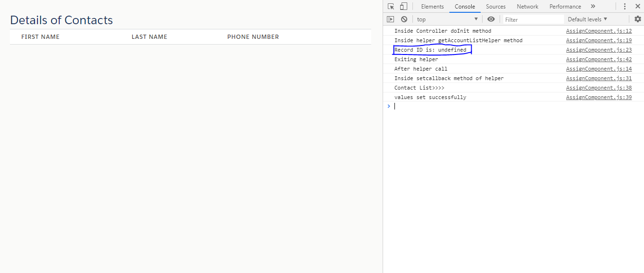Open console settings gear icon
The height and width of the screenshot is (273, 644).
coord(638,19)
